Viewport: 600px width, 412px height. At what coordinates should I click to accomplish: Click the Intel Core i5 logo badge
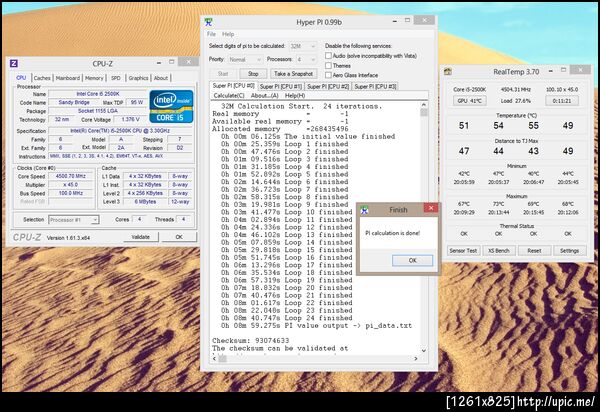click(x=171, y=106)
